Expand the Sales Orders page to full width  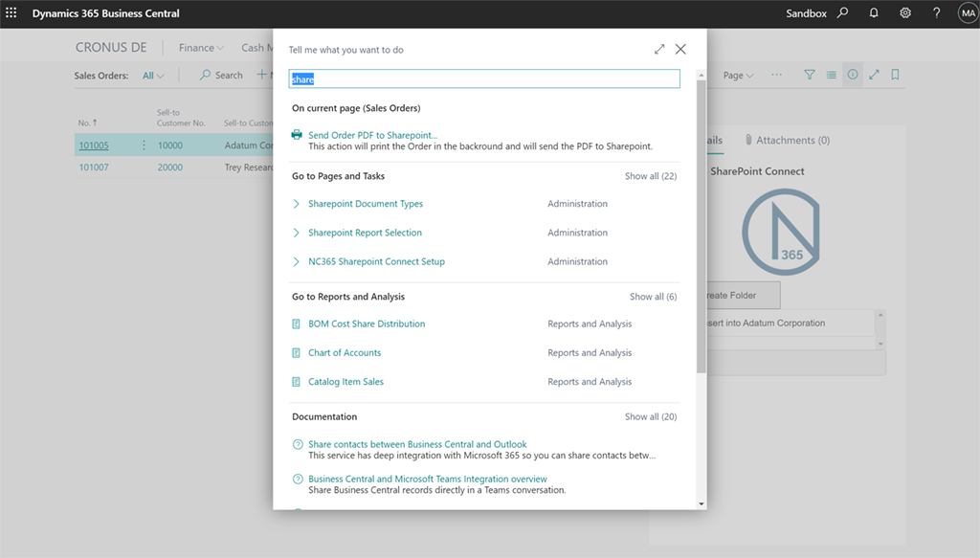click(875, 75)
